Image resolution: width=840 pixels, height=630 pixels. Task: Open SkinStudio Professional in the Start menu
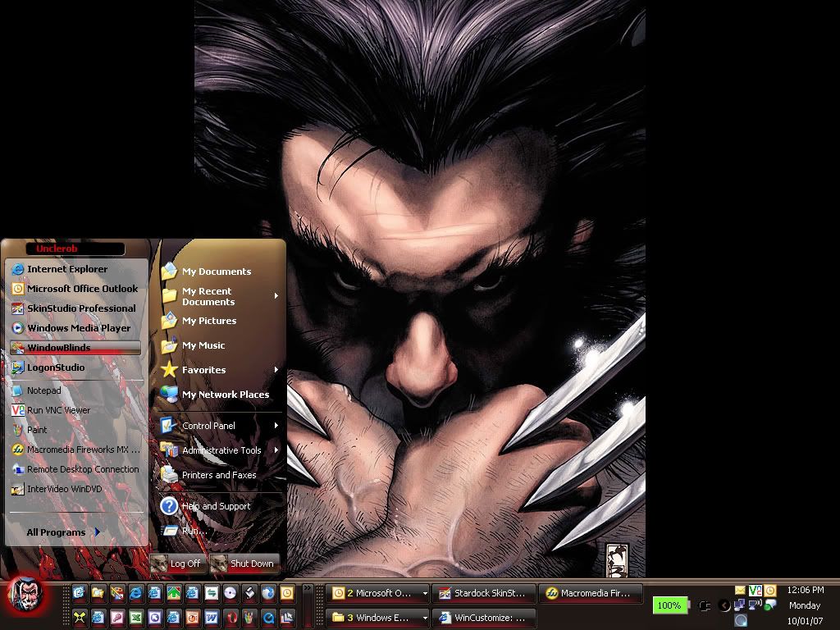75,308
